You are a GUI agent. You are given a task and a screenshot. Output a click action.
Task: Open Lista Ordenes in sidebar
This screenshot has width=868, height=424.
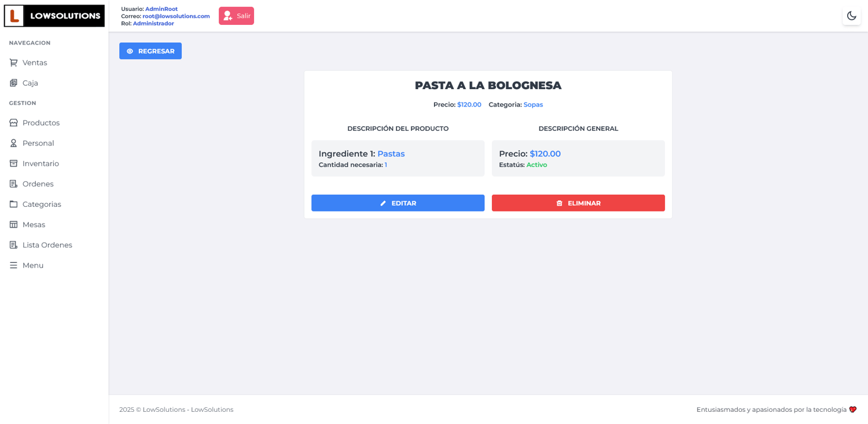[47, 245]
